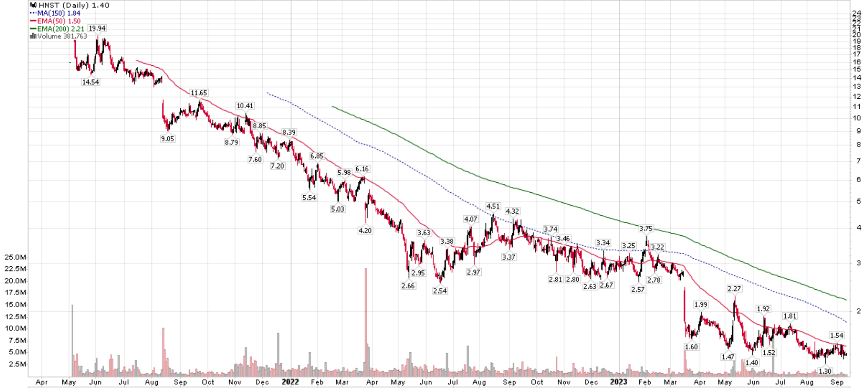The image size is (868, 388).
Task: Select the 2.81 low price label
Action: coord(555,279)
